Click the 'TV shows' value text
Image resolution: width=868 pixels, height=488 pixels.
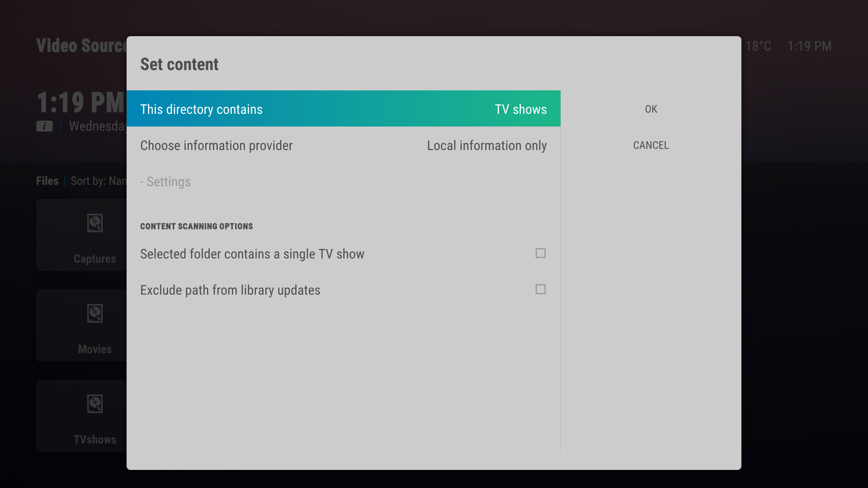pyautogui.click(x=521, y=109)
